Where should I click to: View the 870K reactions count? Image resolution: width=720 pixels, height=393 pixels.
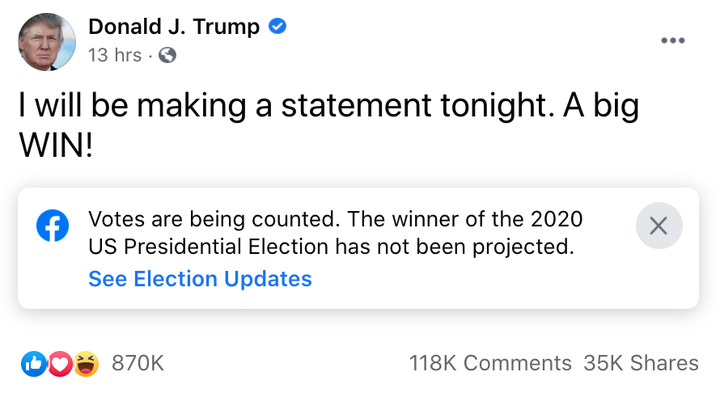coord(138,363)
